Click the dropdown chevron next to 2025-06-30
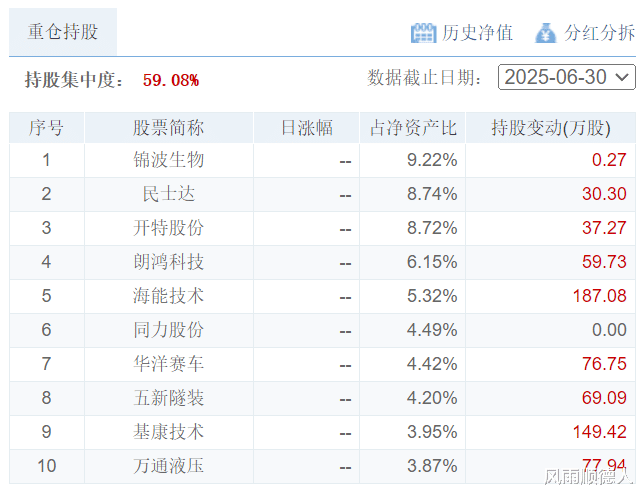 coord(622,77)
